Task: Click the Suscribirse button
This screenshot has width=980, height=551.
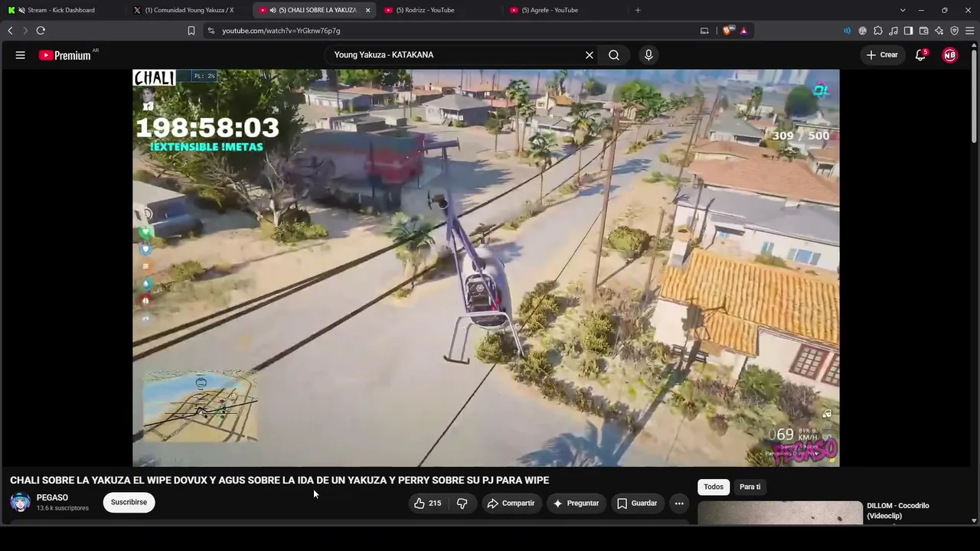Action: pos(129,502)
